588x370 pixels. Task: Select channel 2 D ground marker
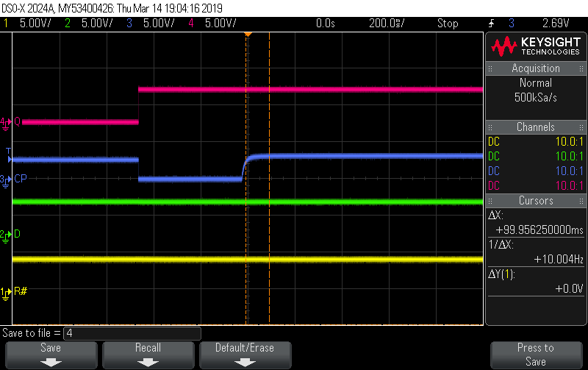click(x=5, y=235)
